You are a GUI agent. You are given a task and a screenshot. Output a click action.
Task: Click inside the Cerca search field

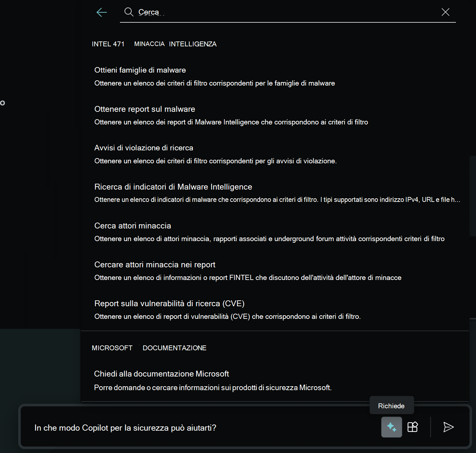click(227, 12)
